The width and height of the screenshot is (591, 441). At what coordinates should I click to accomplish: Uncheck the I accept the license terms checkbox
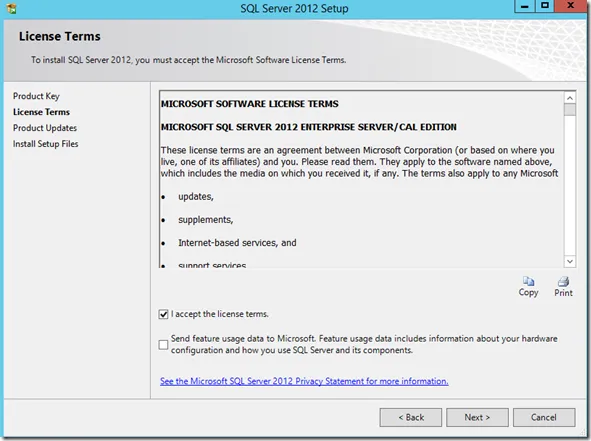coord(163,314)
